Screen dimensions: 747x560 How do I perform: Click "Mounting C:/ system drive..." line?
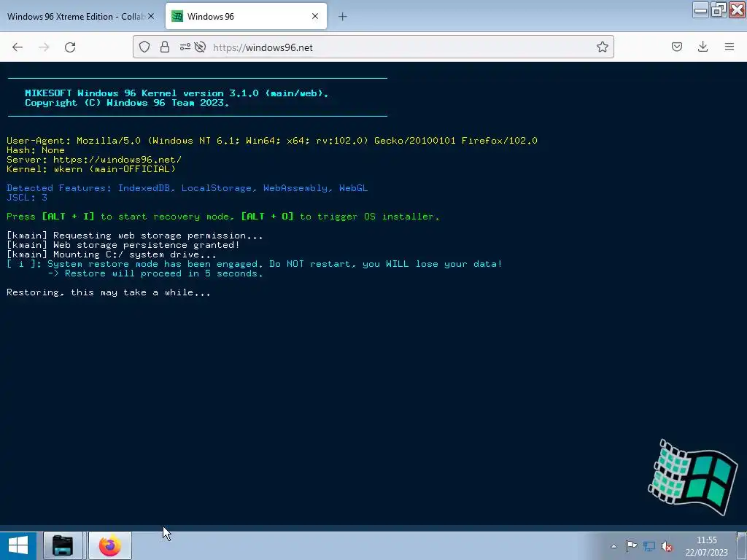(x=112, y=254)
